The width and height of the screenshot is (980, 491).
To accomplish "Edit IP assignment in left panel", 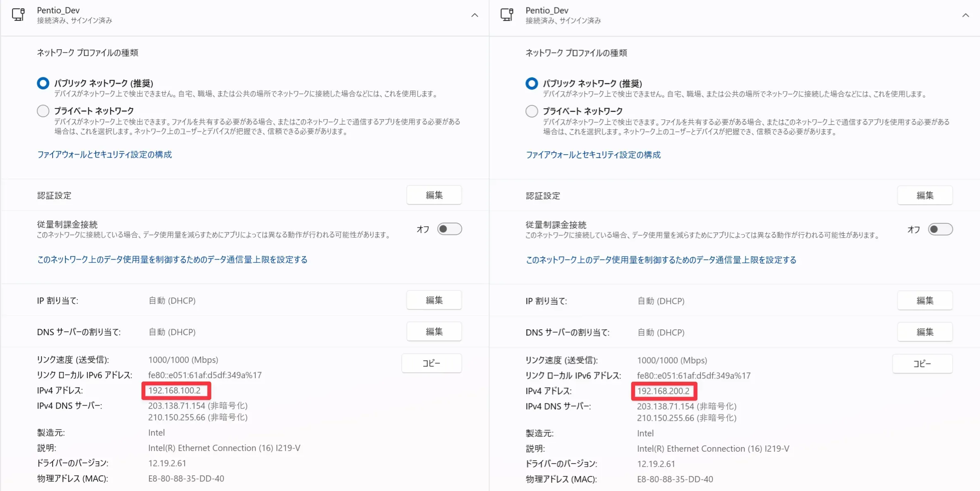I will point(434,300).
